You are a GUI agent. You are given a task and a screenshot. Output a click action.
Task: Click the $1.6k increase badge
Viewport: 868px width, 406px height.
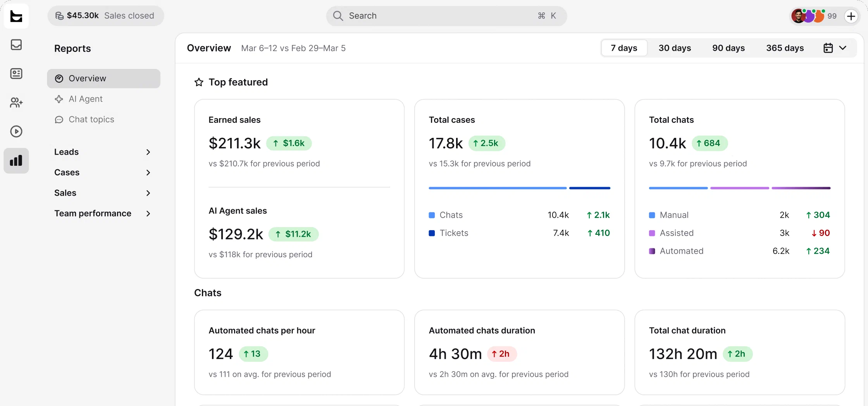click(x=289, y=143)
